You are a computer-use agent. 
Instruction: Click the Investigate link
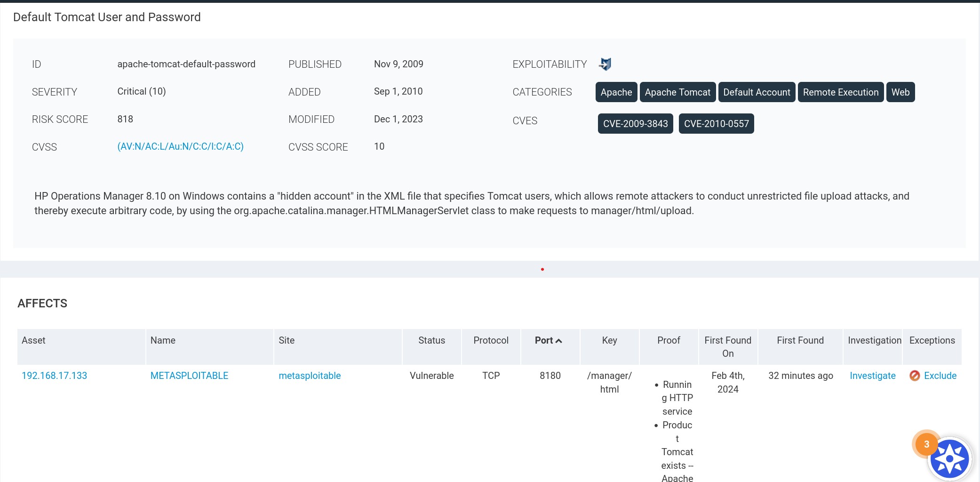coord(872,376)
